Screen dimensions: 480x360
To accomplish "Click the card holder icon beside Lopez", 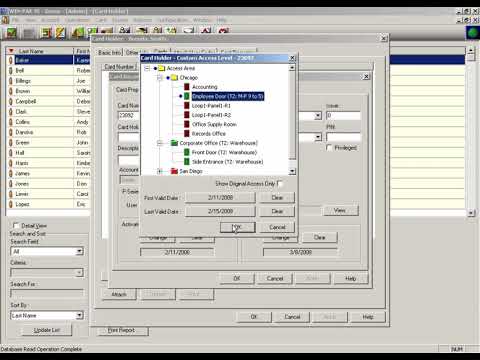I will (11, 204).
